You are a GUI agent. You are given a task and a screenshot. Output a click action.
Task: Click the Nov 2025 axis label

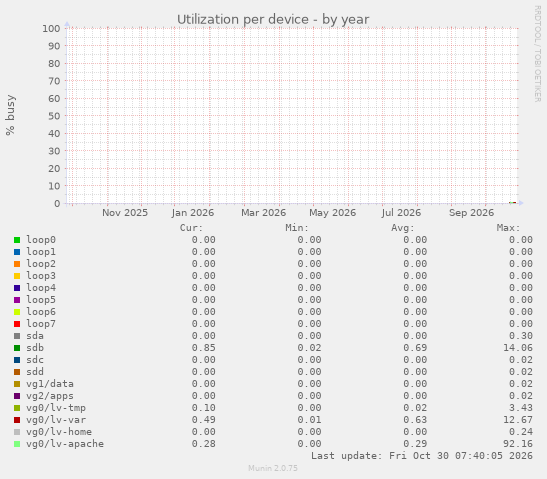(125, 213)
